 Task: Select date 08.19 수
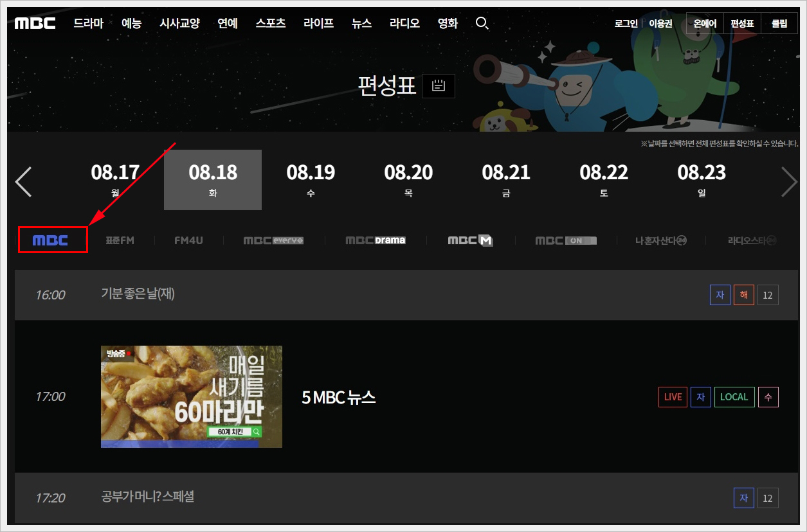pyautogui.click(x=311, y=180)
